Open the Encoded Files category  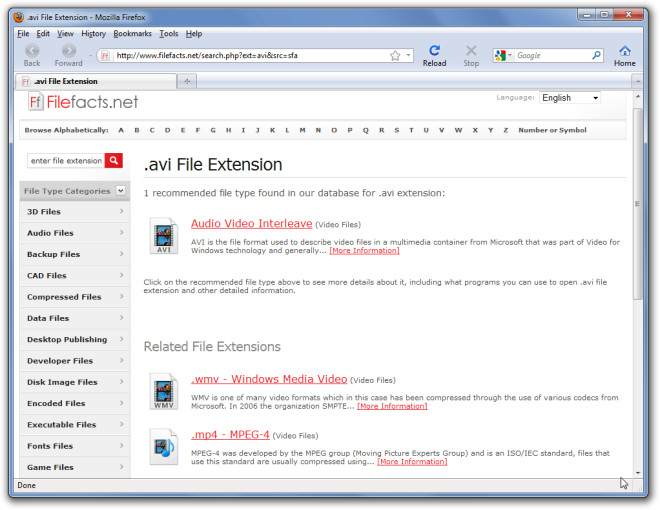75,404
